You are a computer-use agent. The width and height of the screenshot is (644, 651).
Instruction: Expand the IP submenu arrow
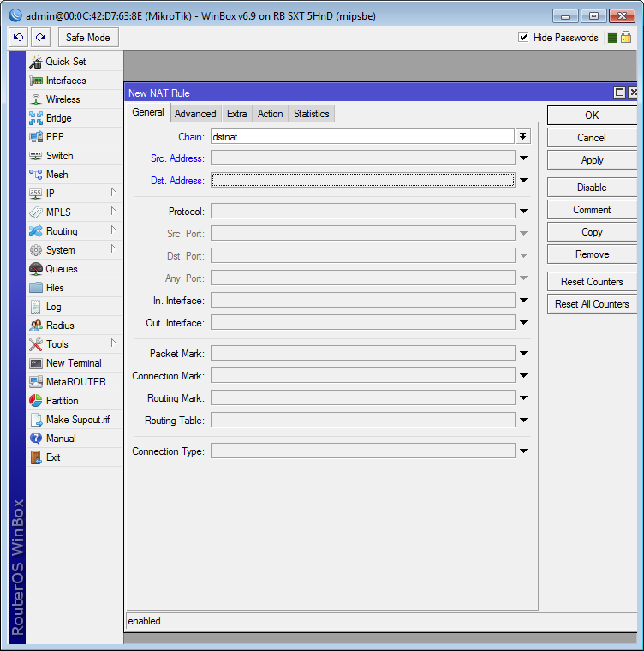point(113,192)
